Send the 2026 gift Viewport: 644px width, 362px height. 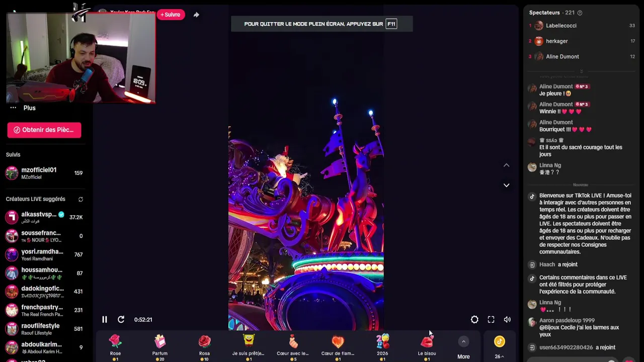(x=382, y=347)
